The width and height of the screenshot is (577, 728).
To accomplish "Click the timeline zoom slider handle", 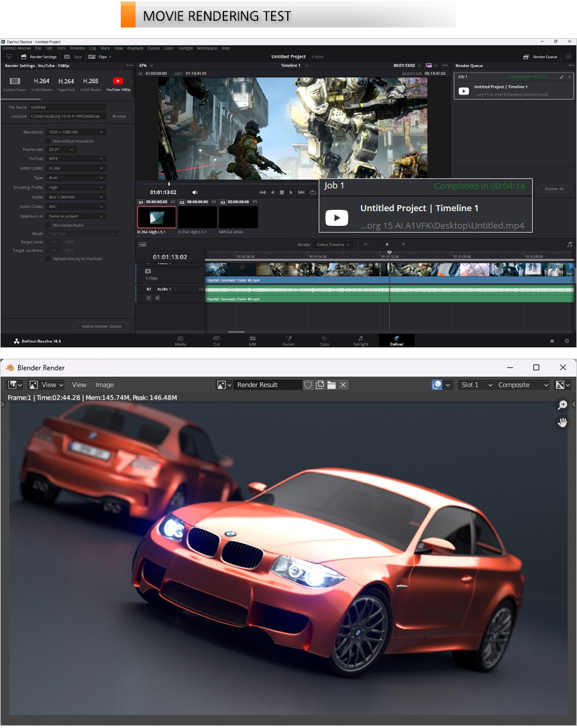I will (x=387, y=244).
